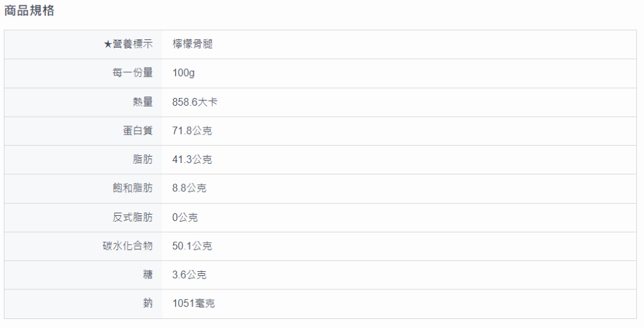Click the 50.1公克 carbohydrate value
The image size is (644, 328).
tap(192, 246)
